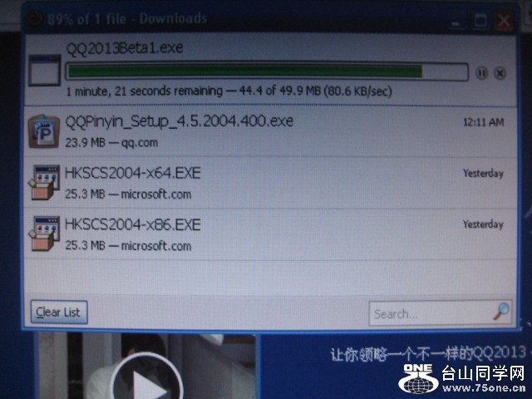Click the Clear List button
This screenshot has width=532, height=399.
(59, 313)
